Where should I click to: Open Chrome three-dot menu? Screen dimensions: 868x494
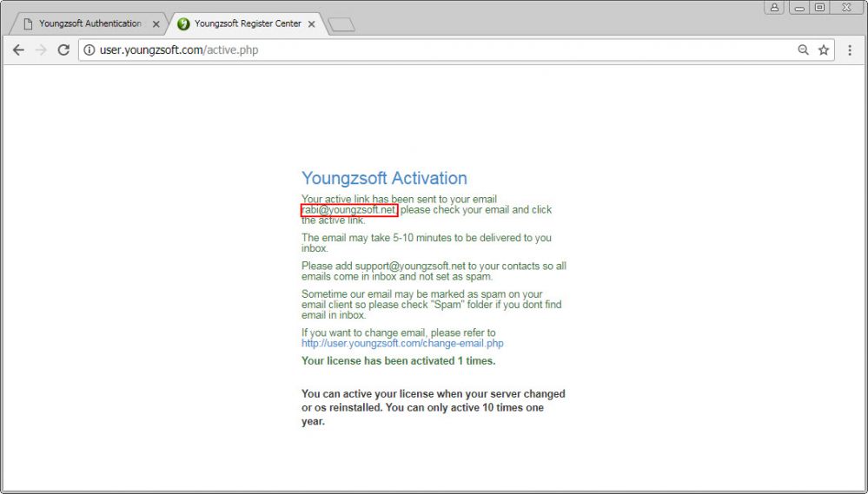coord(850,50)
